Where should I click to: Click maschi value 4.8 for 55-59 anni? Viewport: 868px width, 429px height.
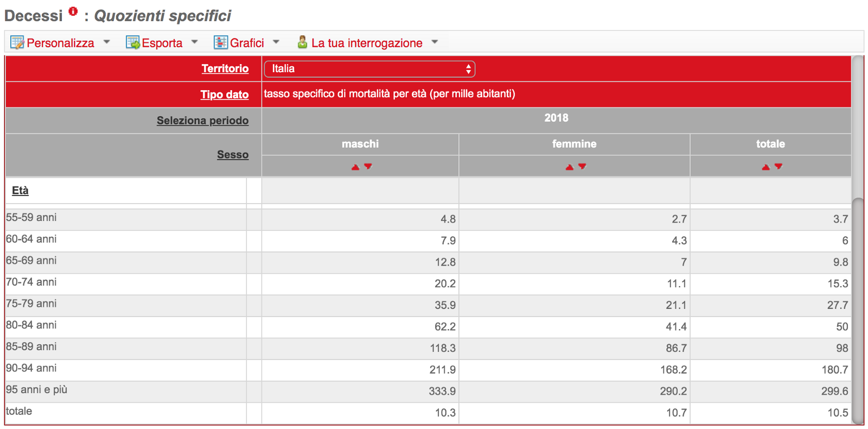point(448,219)
